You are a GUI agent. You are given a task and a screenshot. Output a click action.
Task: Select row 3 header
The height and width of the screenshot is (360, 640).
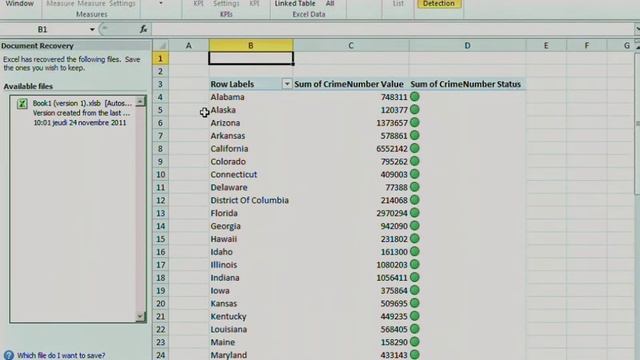tap(160, 84)
